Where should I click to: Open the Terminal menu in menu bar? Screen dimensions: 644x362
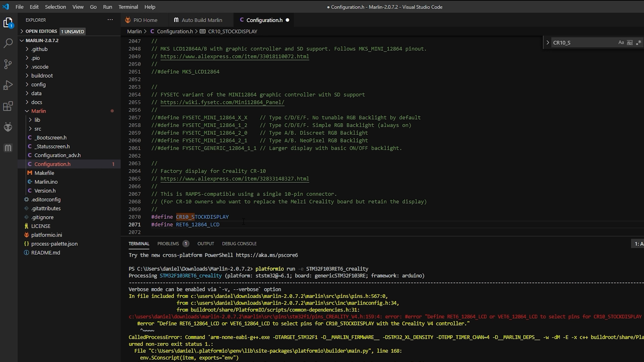pyautogui.click(x=128, y=7)
